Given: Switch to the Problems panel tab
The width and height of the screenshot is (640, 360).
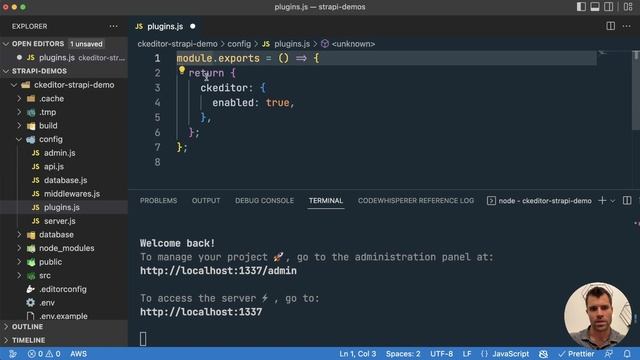Looking at the screenshot, I should [158, 201].
